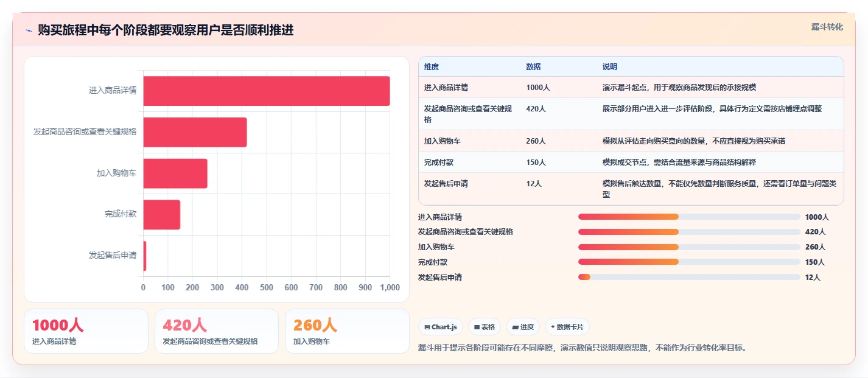The height and width of the screenshot is (378, 868).
Task: Open the 1000人 进入商品详情 data card
Action: coord(86,331)
